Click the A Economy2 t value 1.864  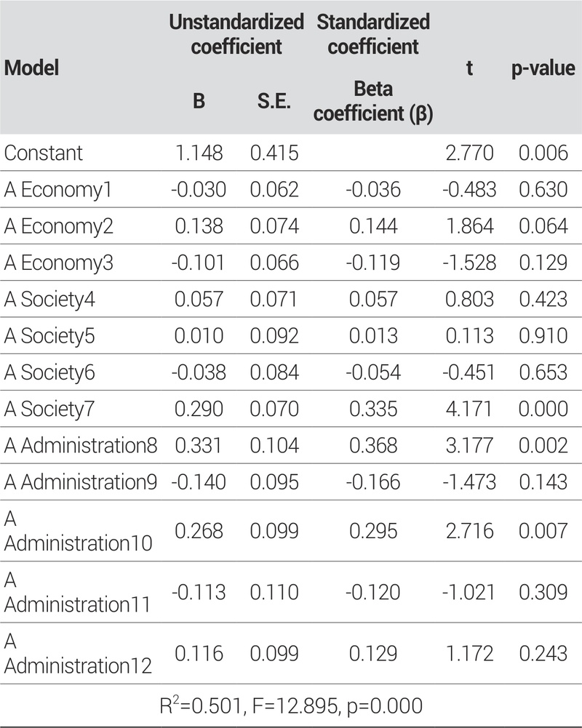coord(469,226)
